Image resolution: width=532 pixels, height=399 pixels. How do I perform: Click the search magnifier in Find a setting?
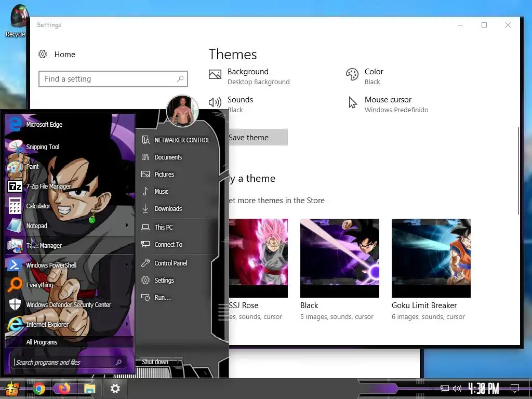click(x=180, y=79)
